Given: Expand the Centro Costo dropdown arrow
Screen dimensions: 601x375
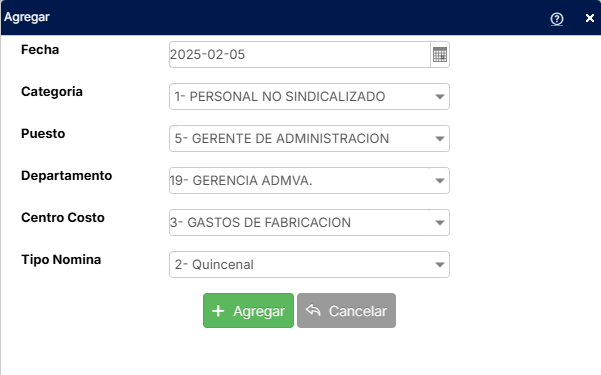Looking at the screenshot, I should (440, 223).
